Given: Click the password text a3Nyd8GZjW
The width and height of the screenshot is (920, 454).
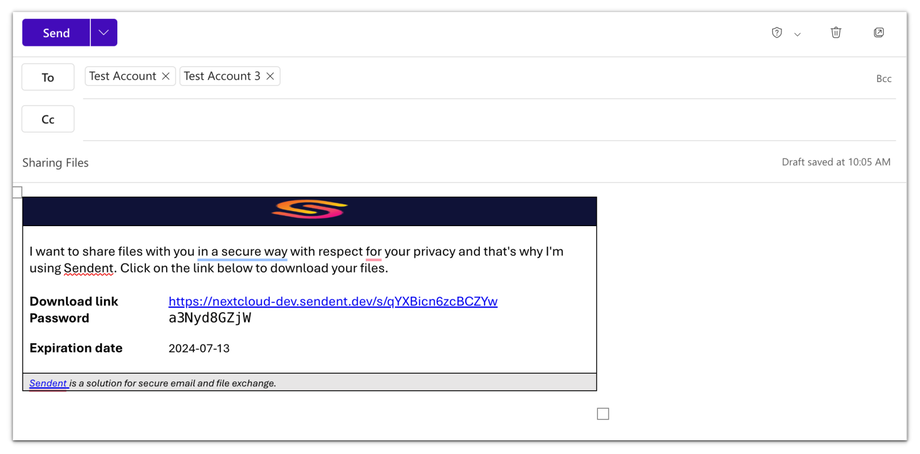Looking at the screenshot, I should 210,318.
